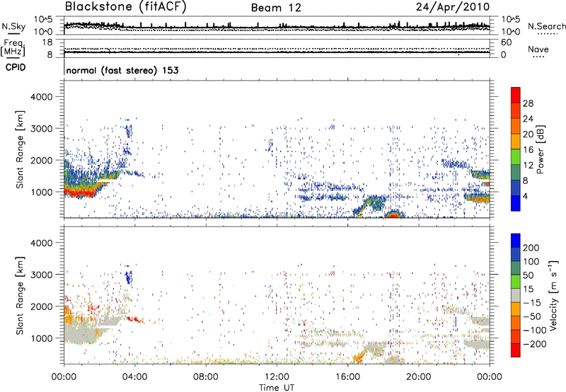This screenshot has height=392, width=566.
Task: Click the '20' label on power colorbar
Action: 528,134
